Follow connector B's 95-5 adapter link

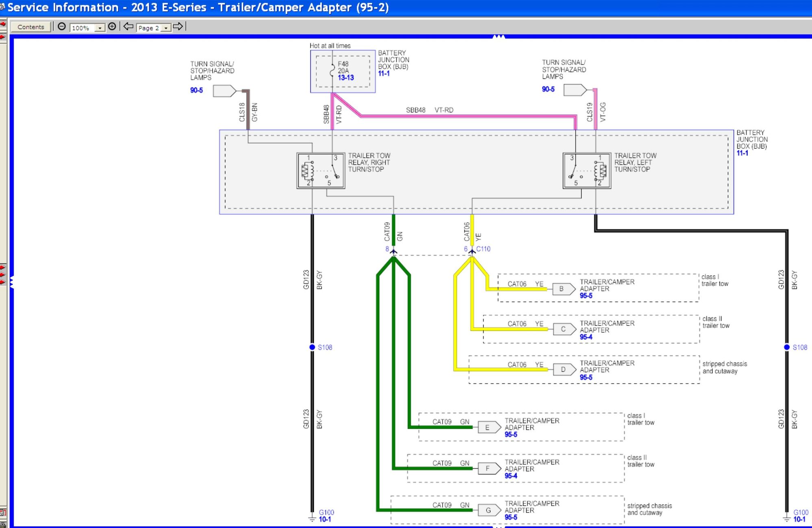(586, 296)
